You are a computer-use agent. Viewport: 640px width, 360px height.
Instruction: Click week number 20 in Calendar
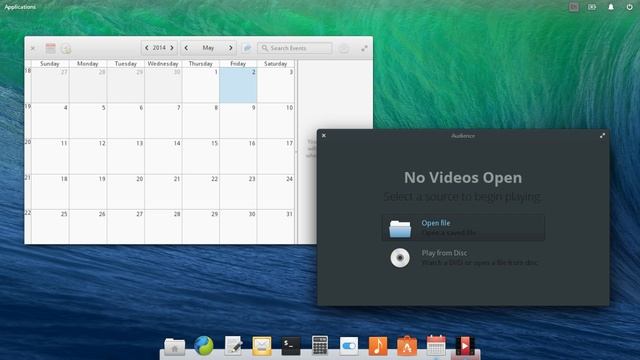pos(28,142)
